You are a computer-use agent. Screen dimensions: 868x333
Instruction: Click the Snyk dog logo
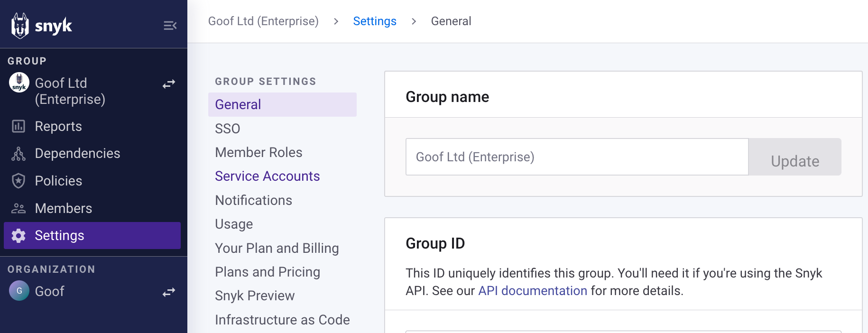tap(20, 26)
